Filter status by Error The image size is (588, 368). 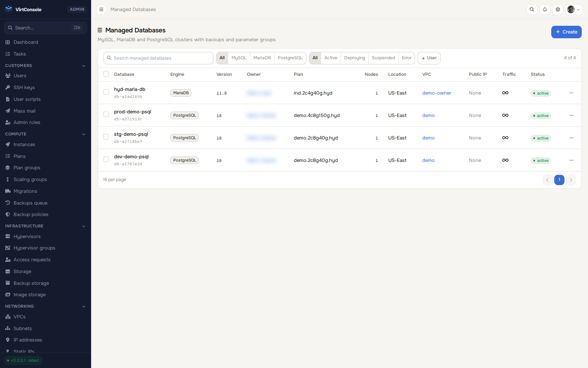tap(406, 58)
